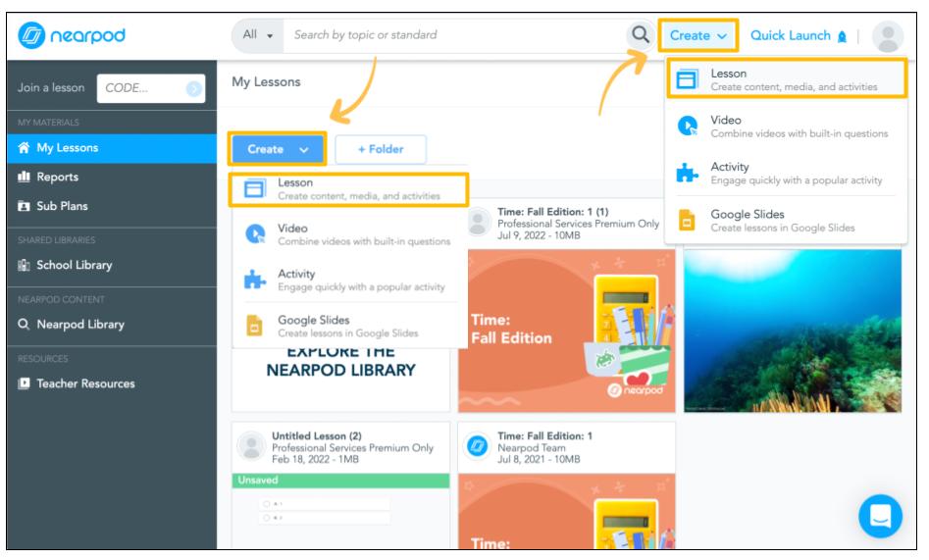Click Activity puzzle icon in left menu
This screenshot has height=560, width=929.
point(254,280)
